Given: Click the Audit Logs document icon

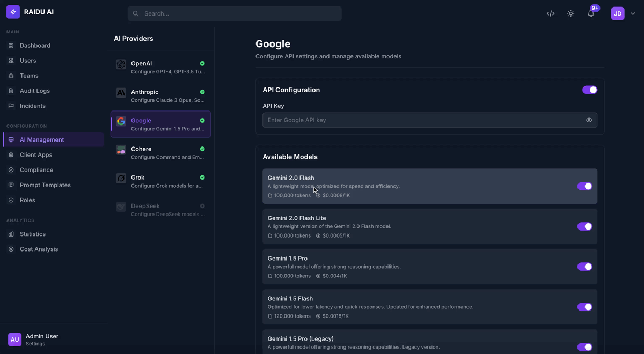Looking at the screenshot, I should point(11,91).
